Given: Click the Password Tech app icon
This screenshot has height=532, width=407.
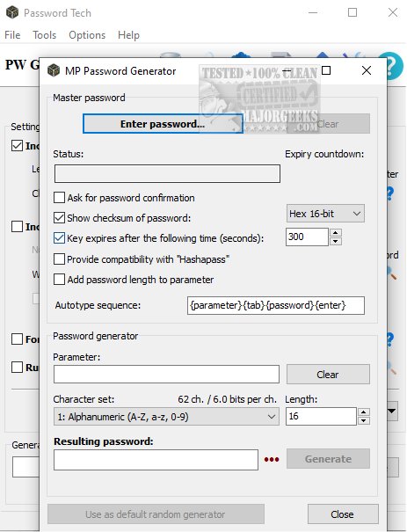Looking at the screenshot, I should (12, 12).
